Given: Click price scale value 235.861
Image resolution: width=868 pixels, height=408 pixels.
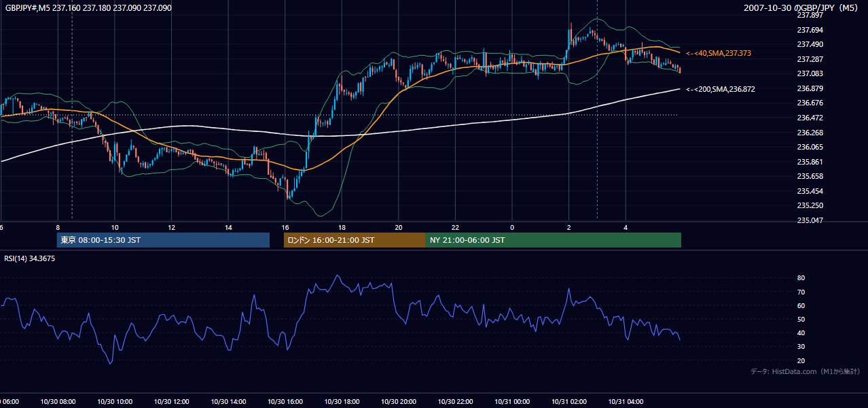Looking at the screenshot, I should pyautogui.click(x=809, y=162).
